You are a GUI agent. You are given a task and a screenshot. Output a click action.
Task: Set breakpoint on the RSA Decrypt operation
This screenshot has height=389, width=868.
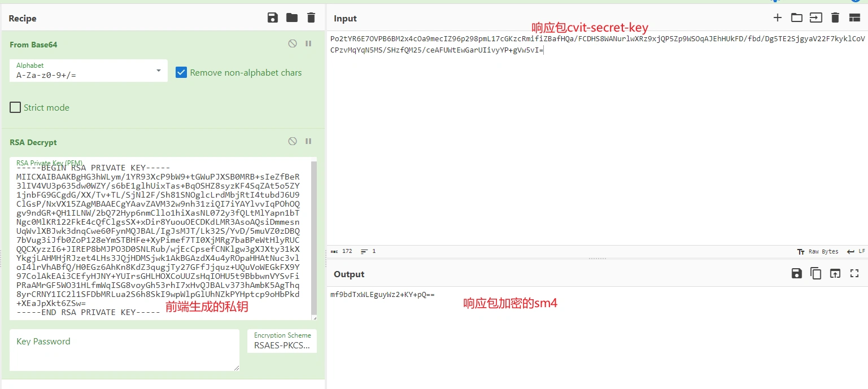coord(308,141)
